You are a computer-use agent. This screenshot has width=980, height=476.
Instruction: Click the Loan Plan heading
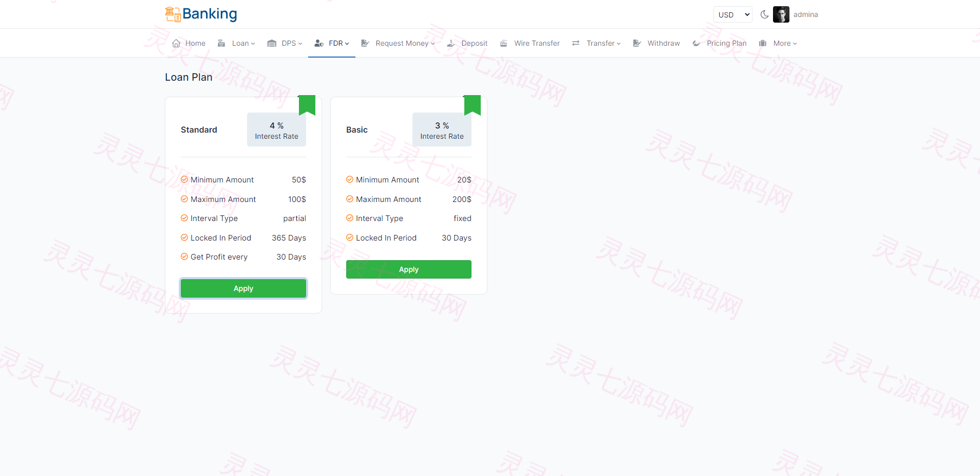(x=189, y=77)
